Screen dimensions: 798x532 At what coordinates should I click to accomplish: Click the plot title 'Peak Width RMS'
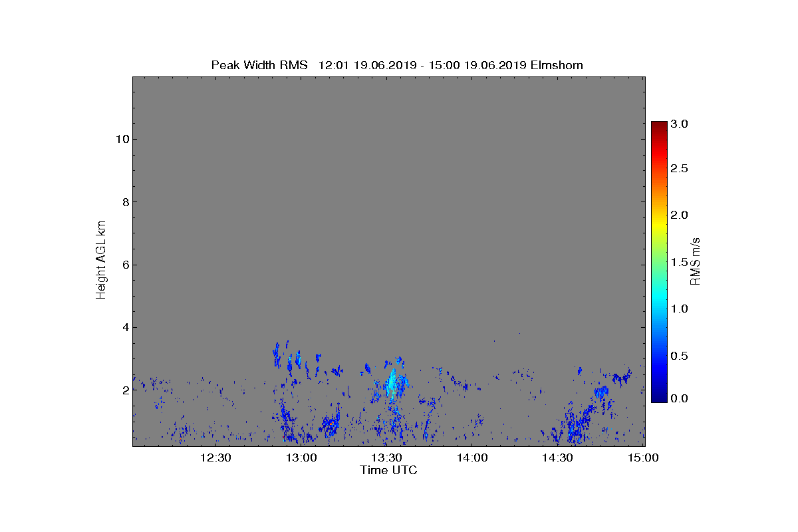259,65
